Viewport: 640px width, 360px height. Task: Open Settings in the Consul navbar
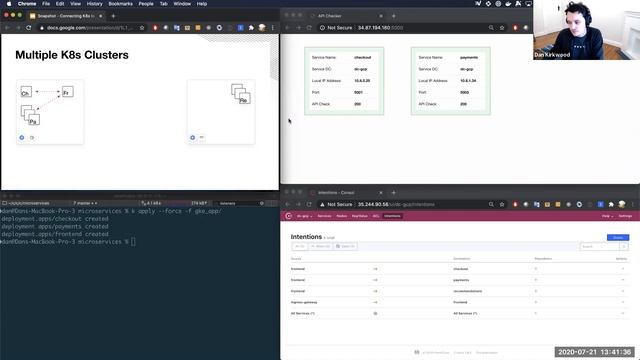(625, 216)
